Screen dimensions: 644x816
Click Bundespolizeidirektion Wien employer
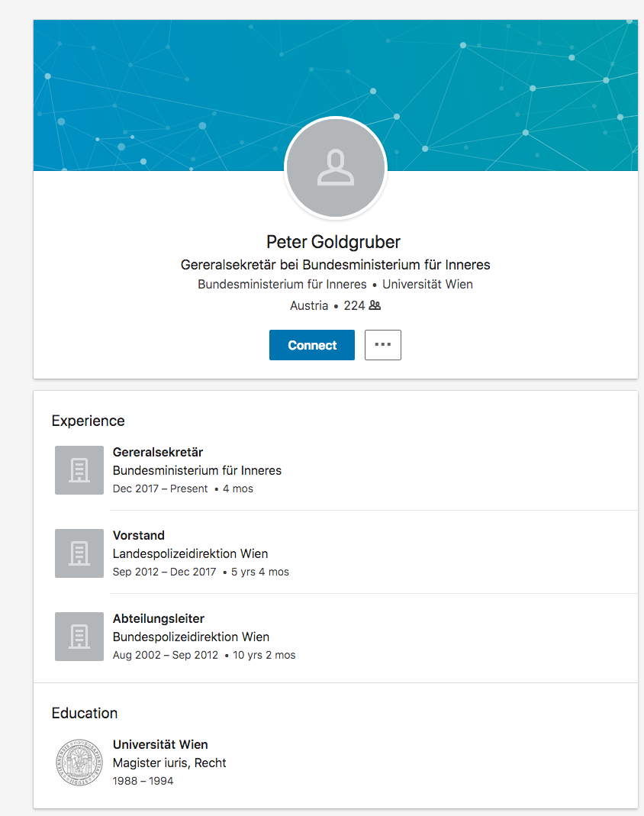191,637
